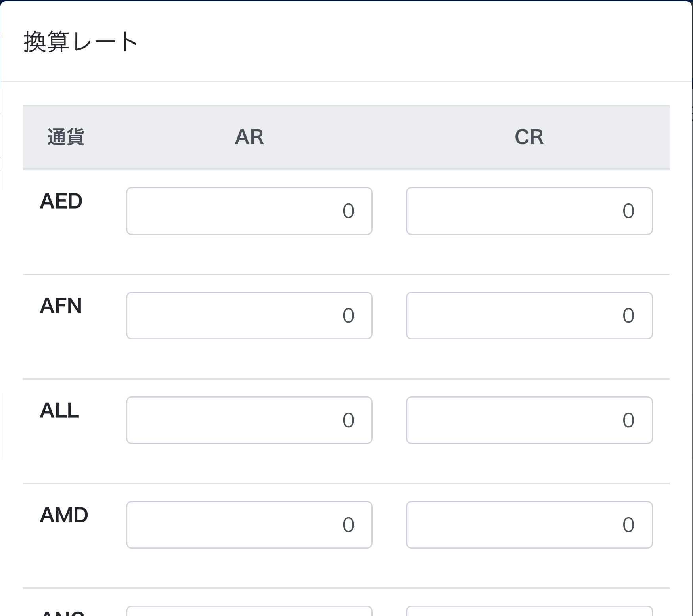Click the 換算レート dialog title

pos(81,42)
